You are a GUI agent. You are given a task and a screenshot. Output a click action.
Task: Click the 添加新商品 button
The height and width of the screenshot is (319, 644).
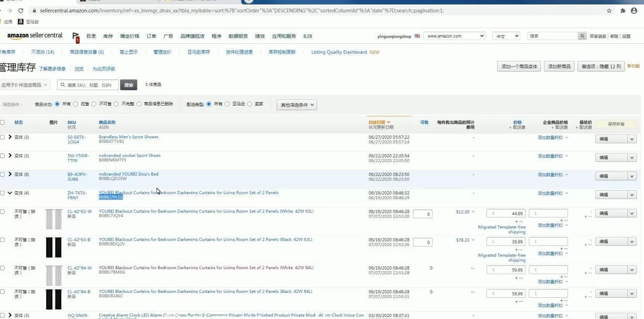pyautogui.click(x=558, y=66)
